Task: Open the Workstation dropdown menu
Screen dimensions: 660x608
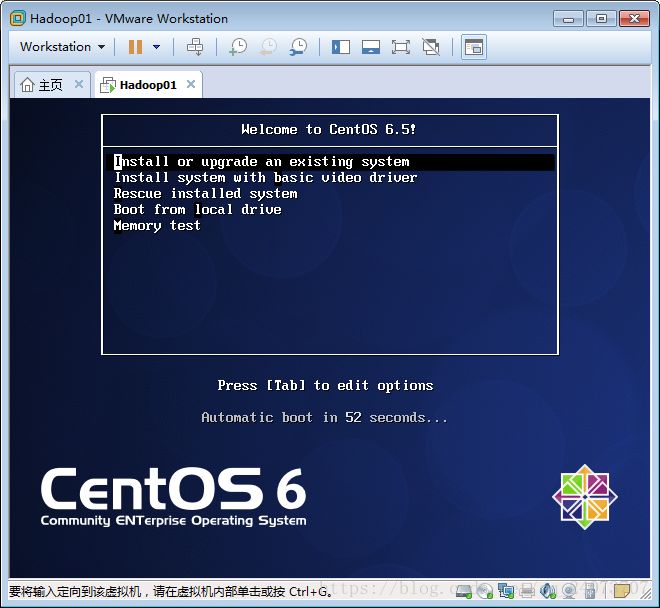Action: tap(62, 47)
